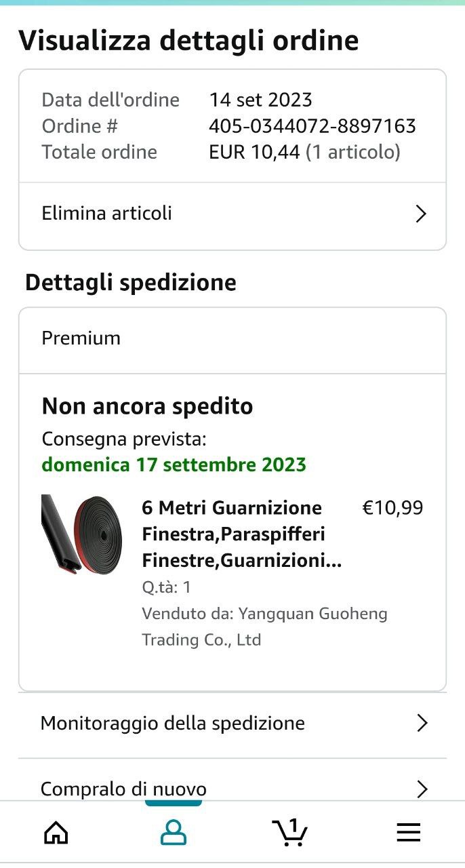Viewport: 465px width, 868px height.
Task: Open the hamburger menu icon
Action: (x=409, y=832)
